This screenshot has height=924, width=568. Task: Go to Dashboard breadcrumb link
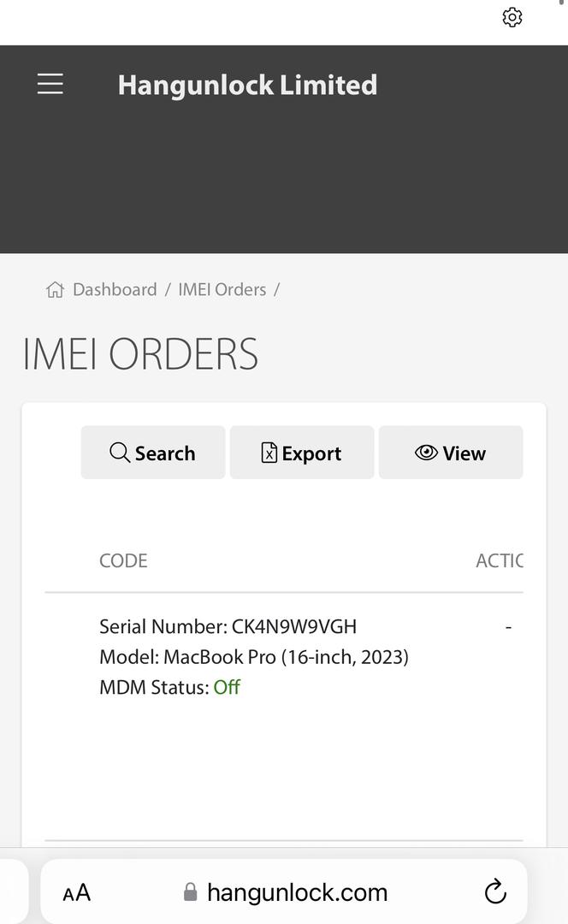(115, 290)
